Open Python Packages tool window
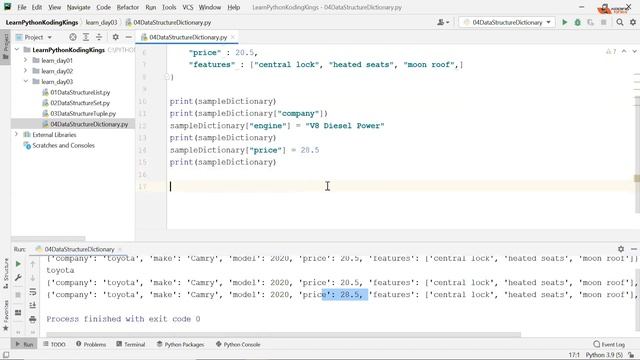The height and width of the screenshot is (360, 640). pos(180,344)
